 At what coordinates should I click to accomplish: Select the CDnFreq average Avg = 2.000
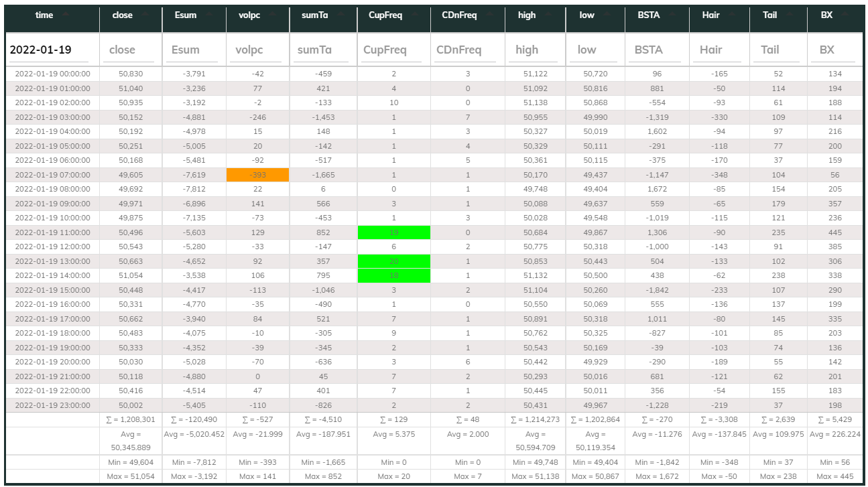click(x=468, y=434)
